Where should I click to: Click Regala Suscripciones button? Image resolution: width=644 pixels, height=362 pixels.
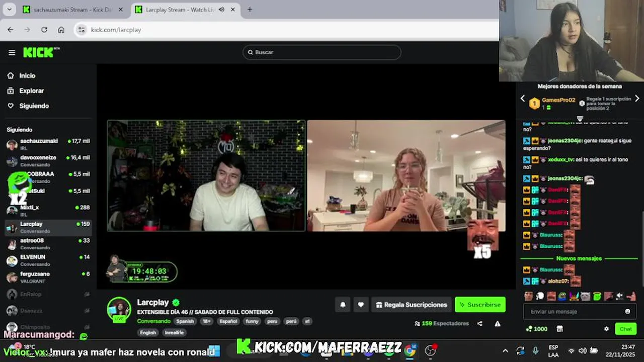pos(411,305)
